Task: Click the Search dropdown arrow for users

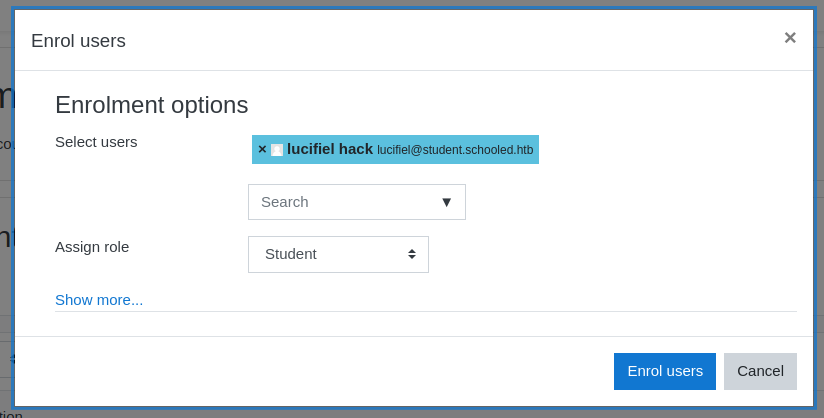Action: point(447,202)
